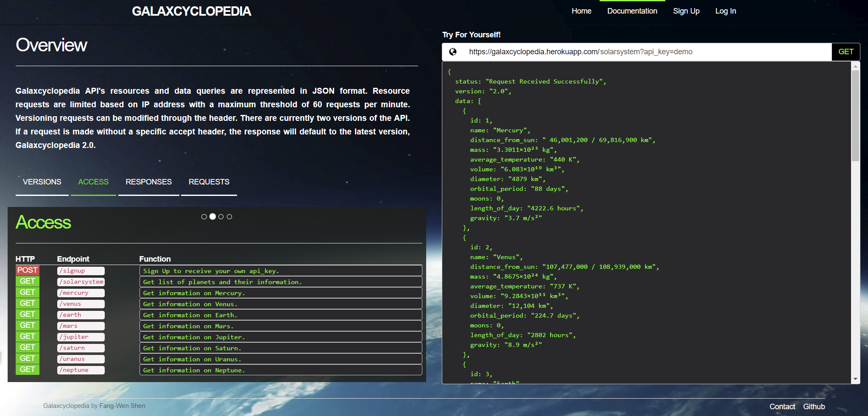Click 'Get list of planets and their information.'
Screen dimensions: 868x416
pos(281,282)
